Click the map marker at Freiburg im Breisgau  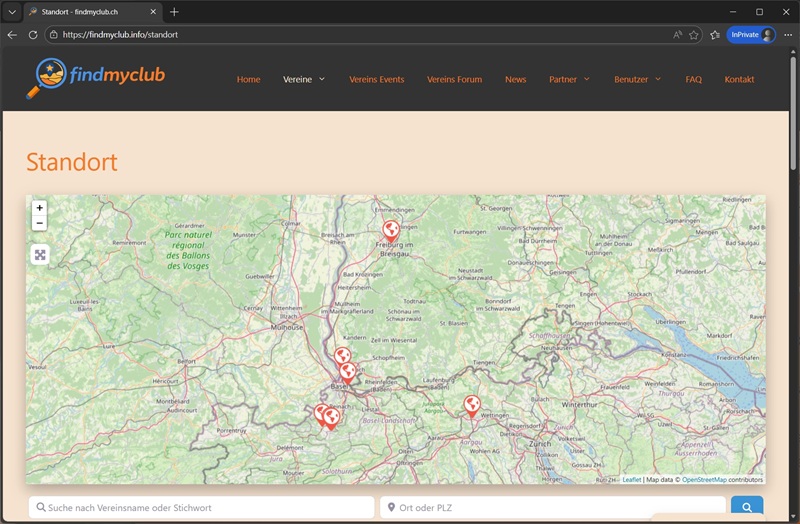[391, 229]
